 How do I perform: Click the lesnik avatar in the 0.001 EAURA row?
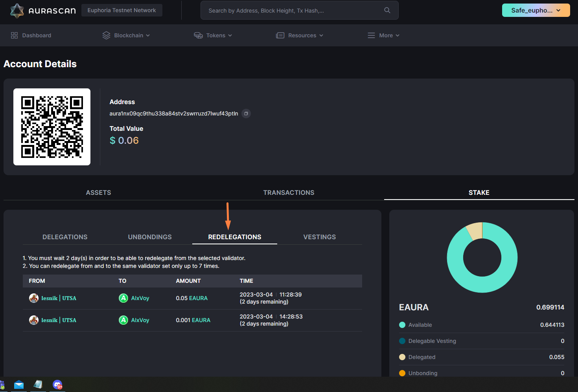pos(34,320)
